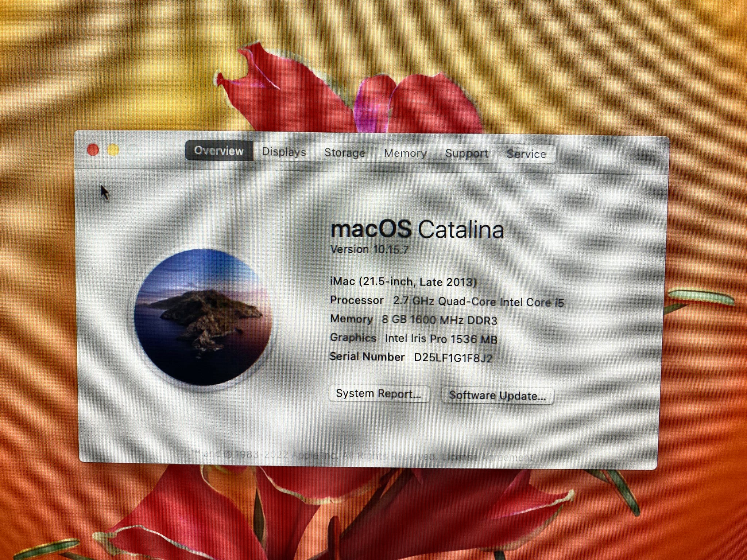Click the macOS Catalina island icon
Screen dimensions: 747x560
(x=203, y=316)
